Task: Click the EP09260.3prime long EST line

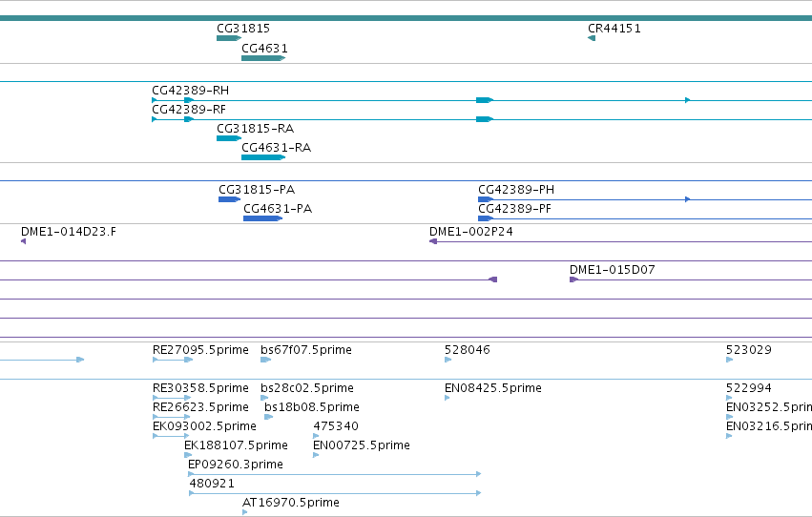Action: [x=335, y=474]
